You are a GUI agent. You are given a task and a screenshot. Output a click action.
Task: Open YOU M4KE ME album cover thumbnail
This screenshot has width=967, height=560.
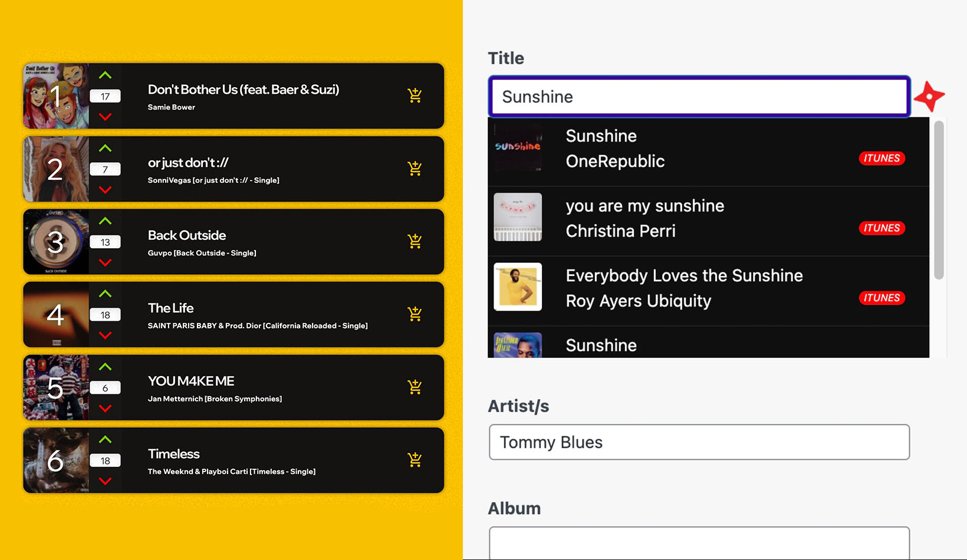[56, 387]
